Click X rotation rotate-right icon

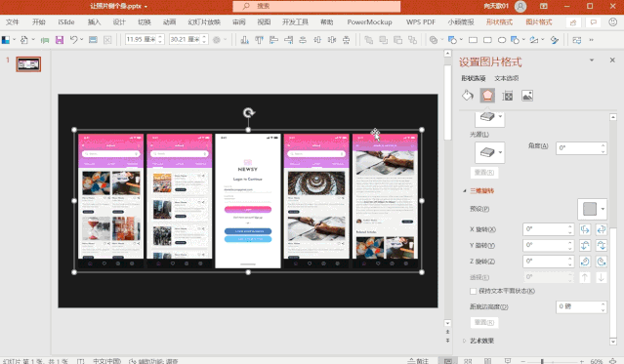point(602,229)
